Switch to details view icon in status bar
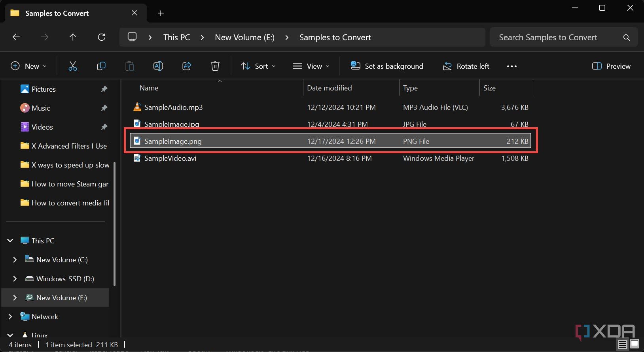Viewport: 644px width, 352px height. pyautogui.click(x=623, y=344)
